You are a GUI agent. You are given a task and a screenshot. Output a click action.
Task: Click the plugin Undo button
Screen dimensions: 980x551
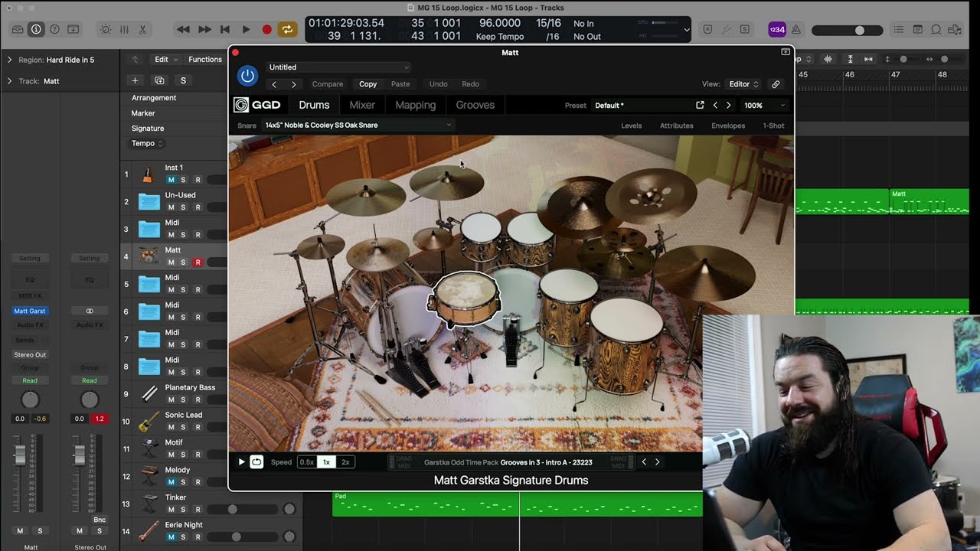(438, 84)
